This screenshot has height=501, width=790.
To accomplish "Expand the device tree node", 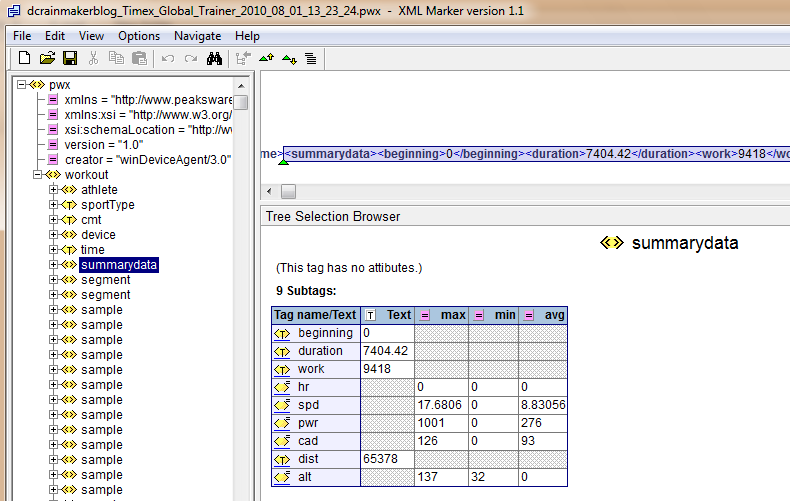I will coord(53,234).
